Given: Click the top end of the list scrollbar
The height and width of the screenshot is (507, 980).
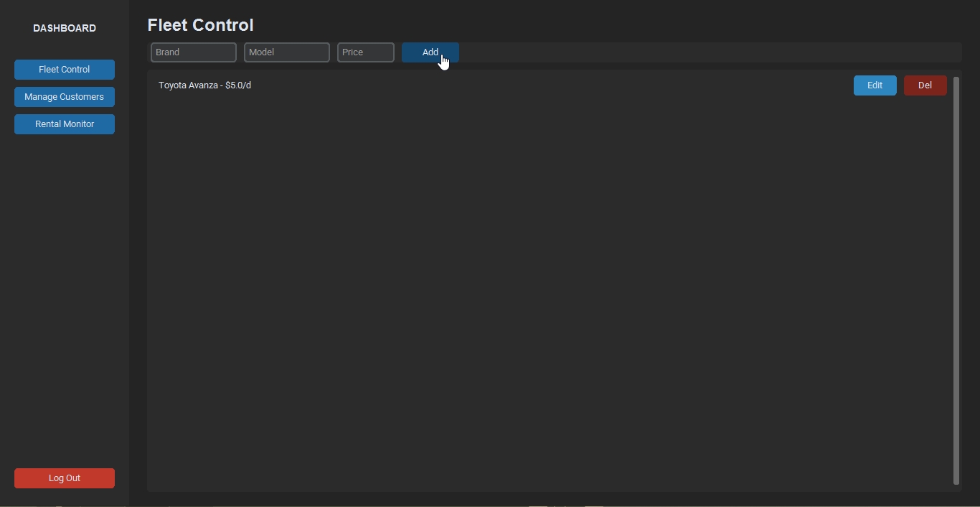Looking at the screenshot, I should coord(956,80).
